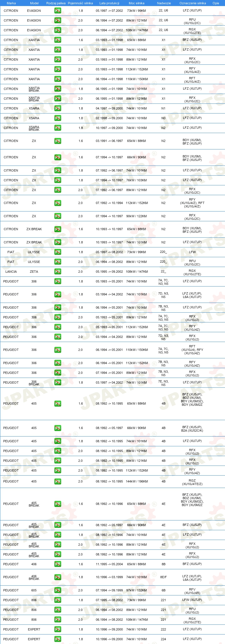The width and height of the screenshot is (225, 644).
Task: Click fuel icon in Xsara Break row
Action: [x=58, y=128]
